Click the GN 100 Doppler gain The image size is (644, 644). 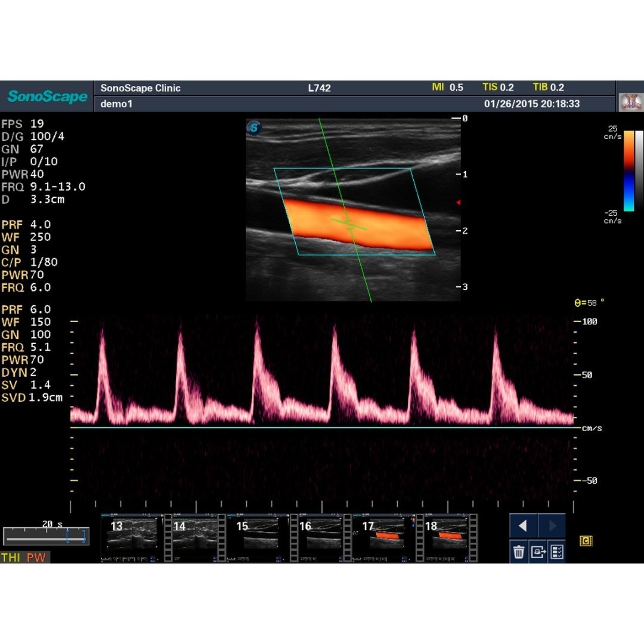coord(26,335)
